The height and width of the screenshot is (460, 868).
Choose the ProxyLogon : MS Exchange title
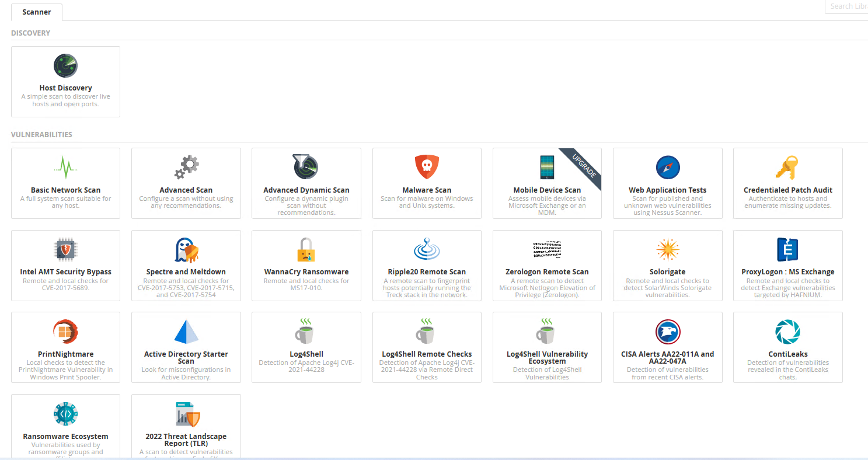(788, 272)
